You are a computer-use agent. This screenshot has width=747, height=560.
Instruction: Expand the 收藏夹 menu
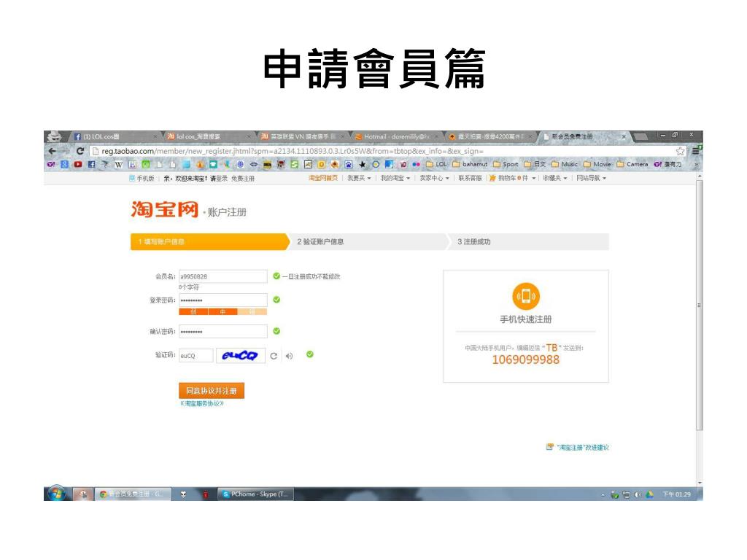[555, 178]
